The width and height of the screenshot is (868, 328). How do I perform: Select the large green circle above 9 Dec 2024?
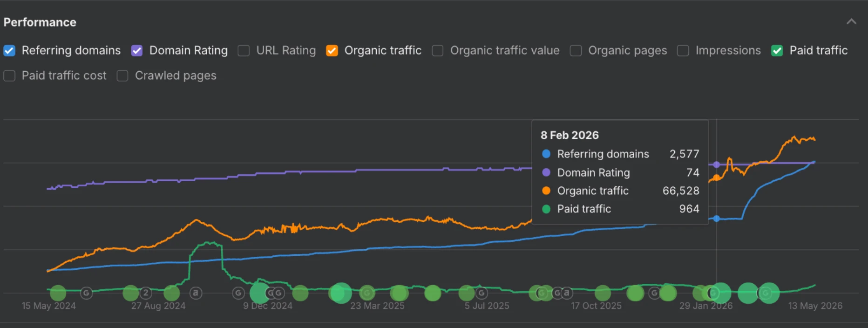pos(260,293)
